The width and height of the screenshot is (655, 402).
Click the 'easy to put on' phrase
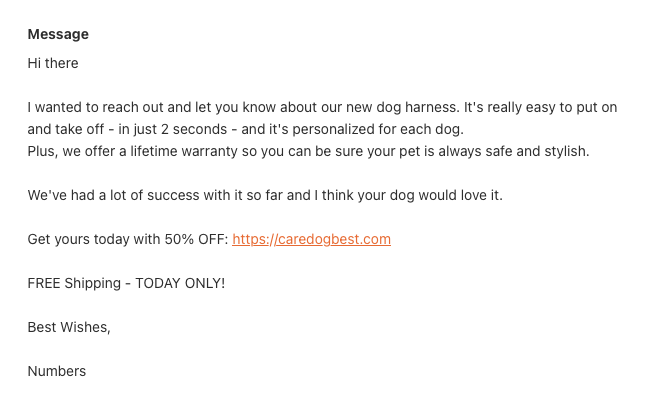(571, 107)
